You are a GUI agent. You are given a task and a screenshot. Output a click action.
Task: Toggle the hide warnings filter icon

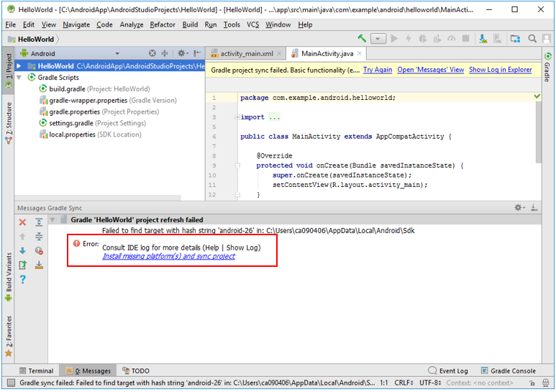(39, 250)
